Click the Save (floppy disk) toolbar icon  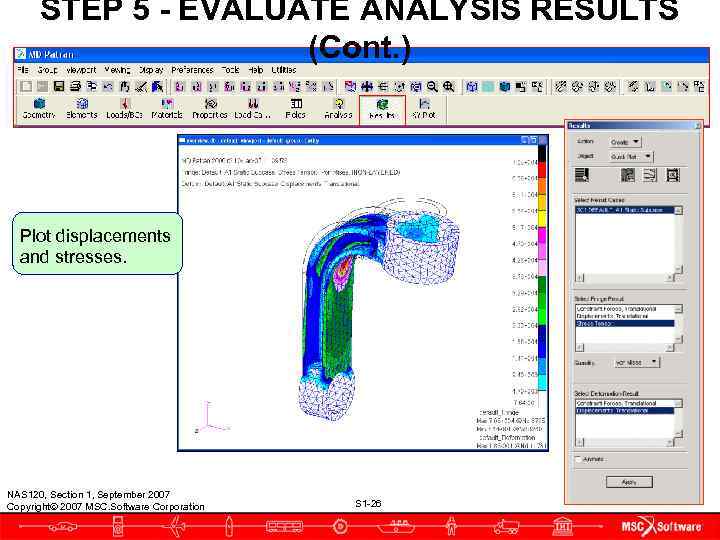click(59, 86)
